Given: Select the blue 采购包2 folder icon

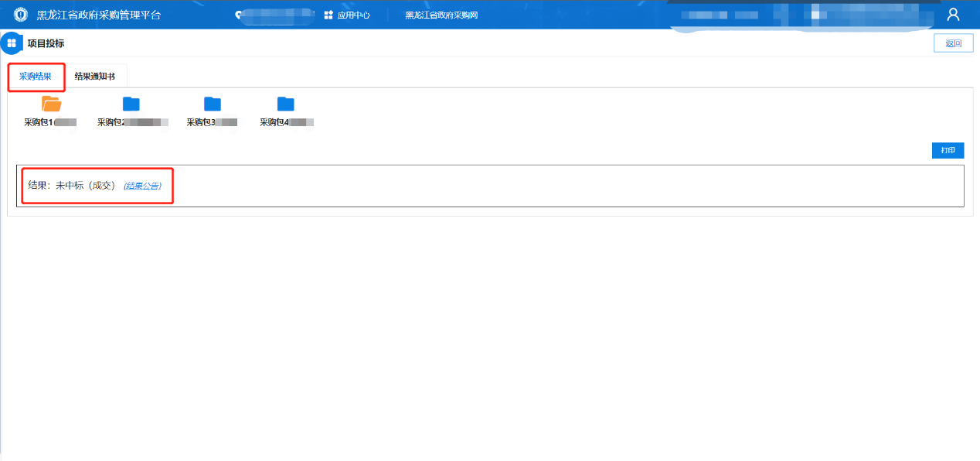Looking at the screenshot, I should (131, 104).
